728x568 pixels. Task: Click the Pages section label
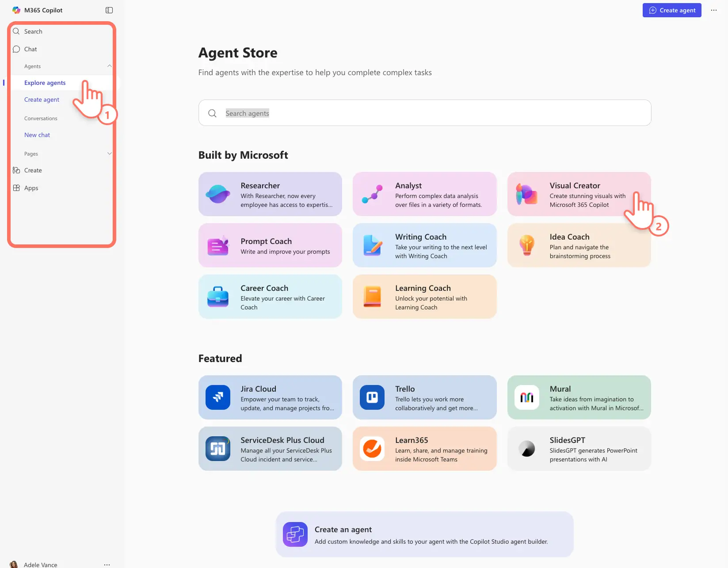click(31, 154)
